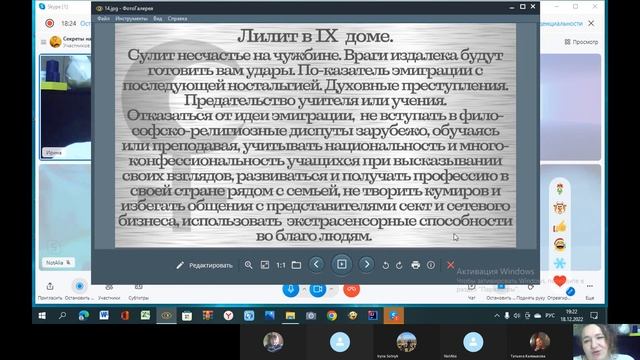Set image to 1:1 actual size
The image size is (640, 360).
[x=281, y=265]
